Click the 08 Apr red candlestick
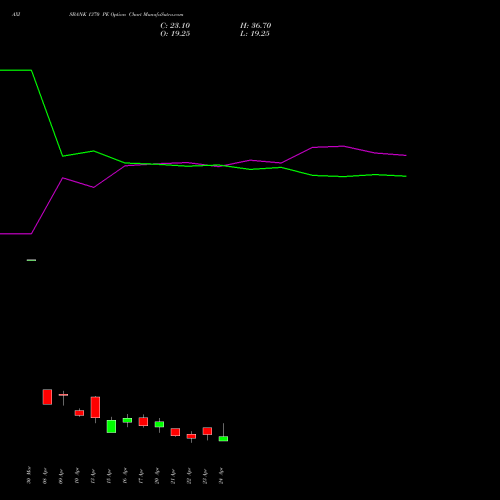This screenshot has height=500, width=500. coord(47,397)
